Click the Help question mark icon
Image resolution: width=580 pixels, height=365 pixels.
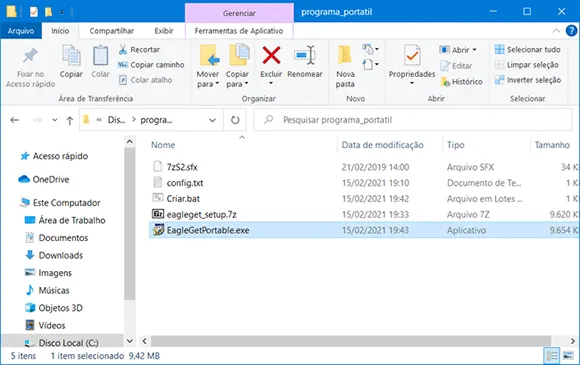pyautogui.click(x=571, y=31)
